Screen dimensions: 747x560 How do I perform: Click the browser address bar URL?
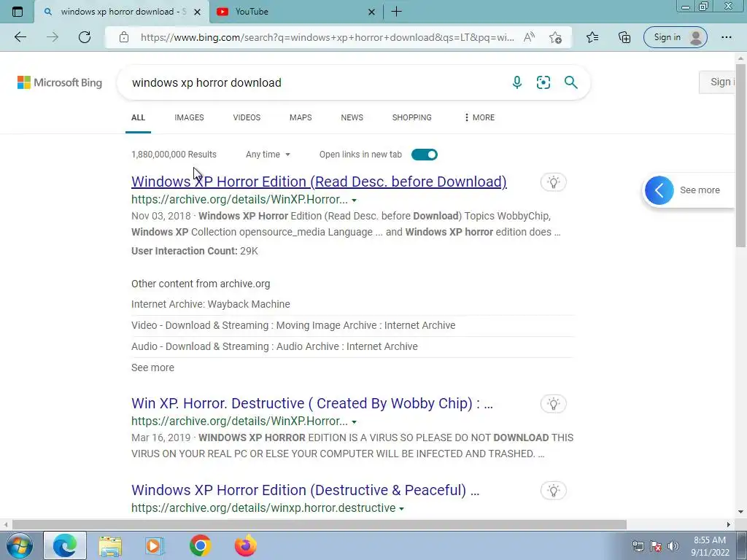click(327, 37)
